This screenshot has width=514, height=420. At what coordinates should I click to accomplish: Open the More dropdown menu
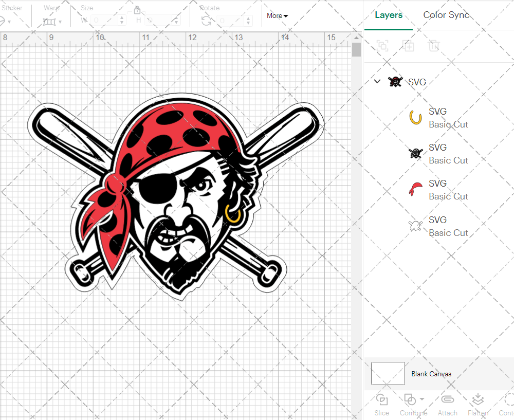pyautogui.click(x=278, y=16)
